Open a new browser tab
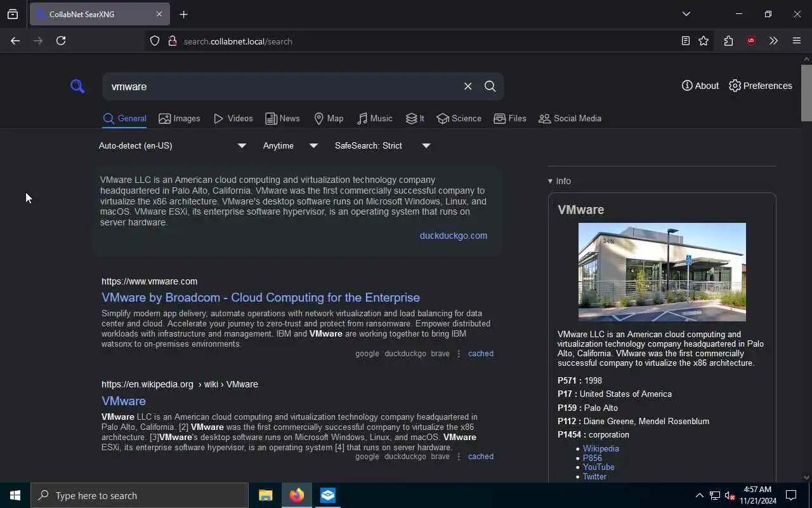Screen dimensions: 812x508 coord(184,14)
